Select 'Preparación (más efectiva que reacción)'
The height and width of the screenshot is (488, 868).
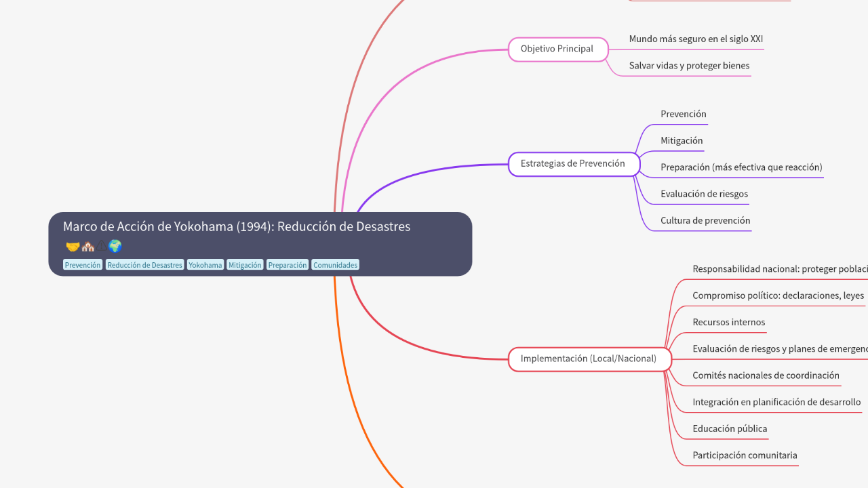pyautogui.click(x=741, y=167)
